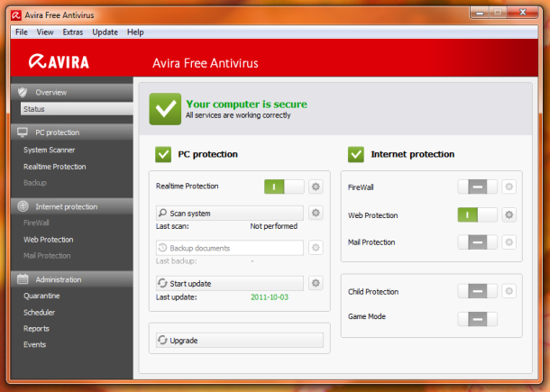Toggle Realtime Protection switch off
The image size is (550, 392).
pyautogui.click(x=283, y=187)
